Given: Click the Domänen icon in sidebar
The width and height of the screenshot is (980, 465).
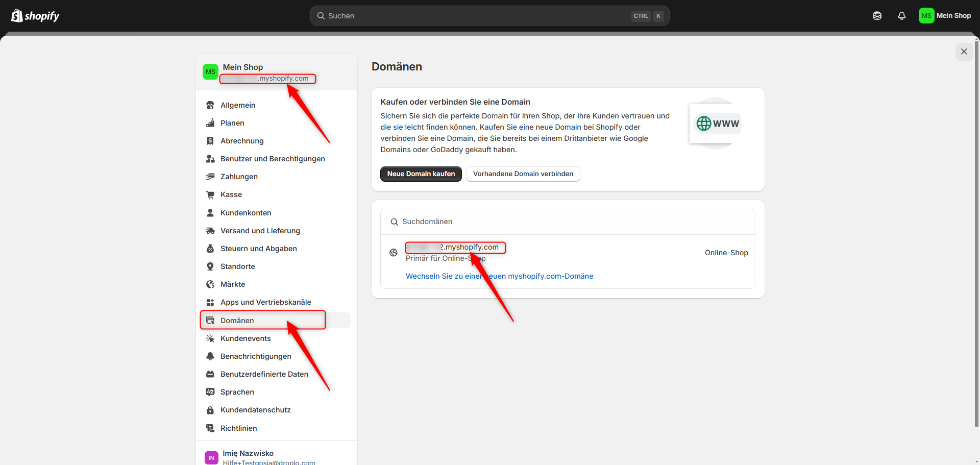Looking at the screenshot, I should [210, 321].
